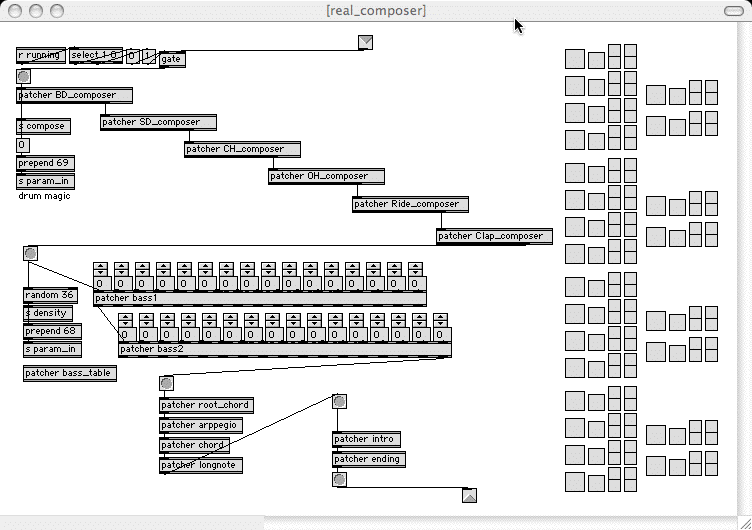Open patcher arppegio object

pos(201,425)
